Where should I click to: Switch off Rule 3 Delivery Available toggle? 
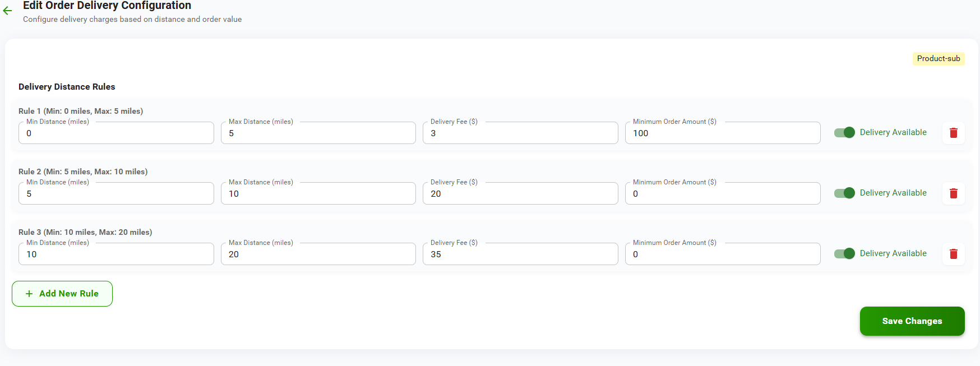(844, 254)
